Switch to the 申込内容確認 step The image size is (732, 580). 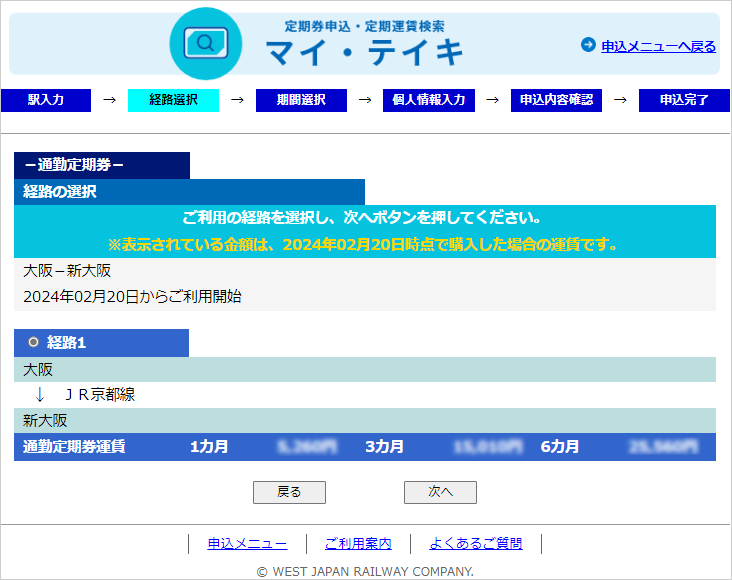click(x=556, y=100)
